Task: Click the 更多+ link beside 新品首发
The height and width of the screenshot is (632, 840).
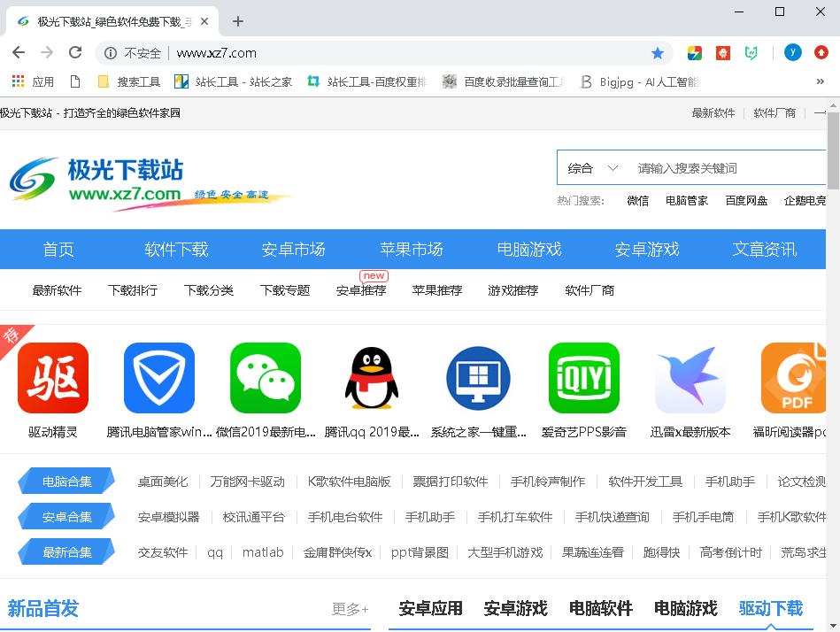Action: [352, 608]
